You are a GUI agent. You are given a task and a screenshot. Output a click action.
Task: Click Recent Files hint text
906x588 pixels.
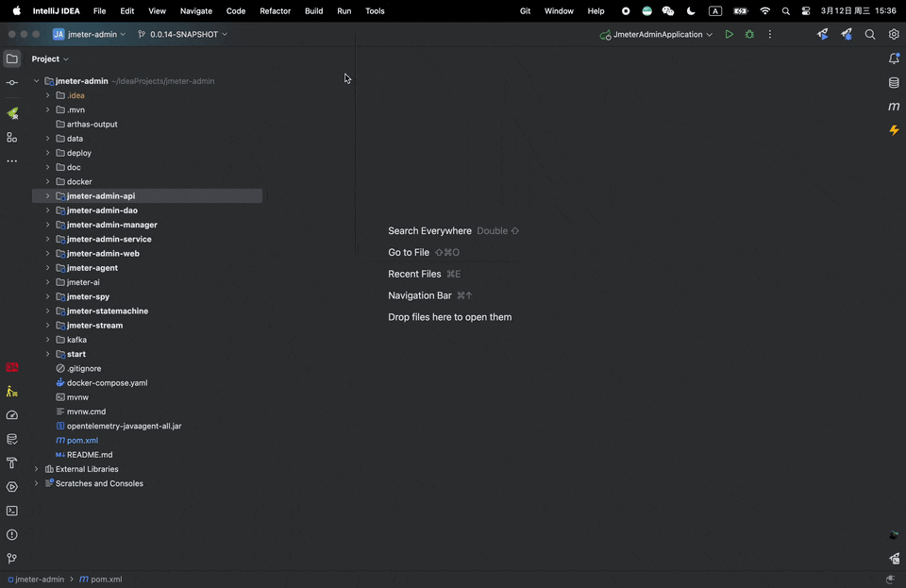click(414, 274)
